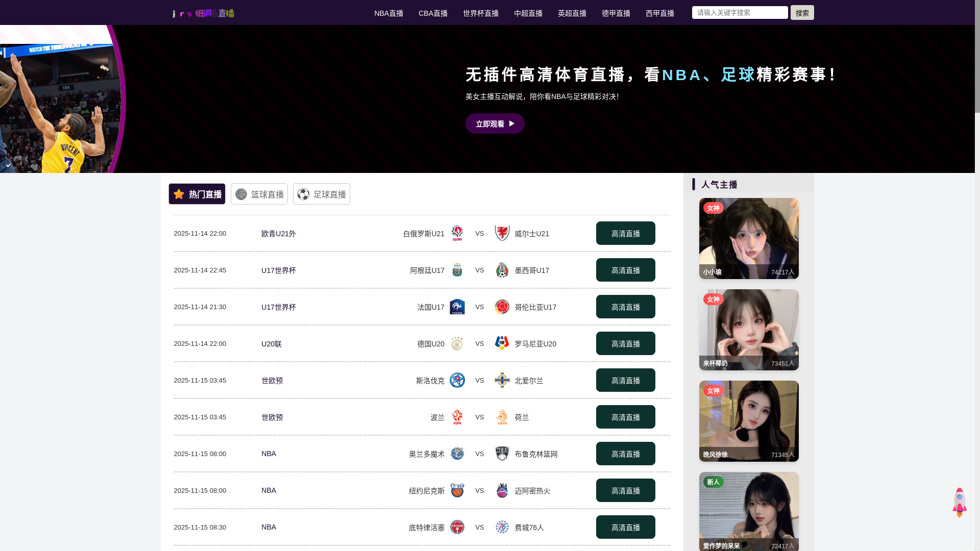The image size is (980, 551).
Task: Open streamer 来杯椰奶 thumbnail
Action: 749,330
